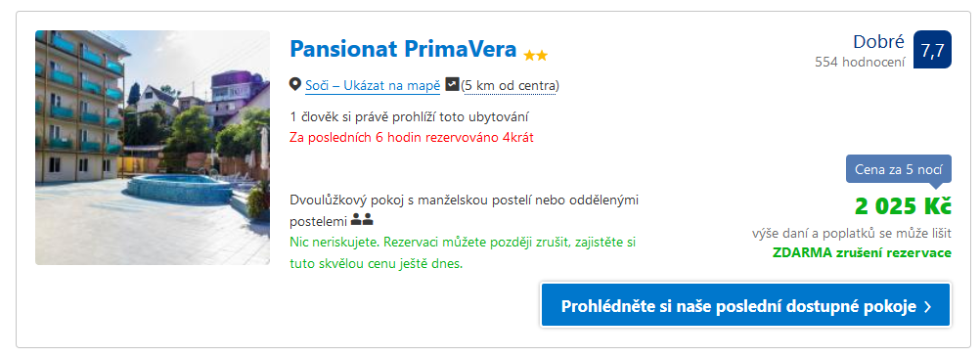The image size is (980, 357).
Task: Click the výše daní a poplatků note
Action: pos(851,234)
